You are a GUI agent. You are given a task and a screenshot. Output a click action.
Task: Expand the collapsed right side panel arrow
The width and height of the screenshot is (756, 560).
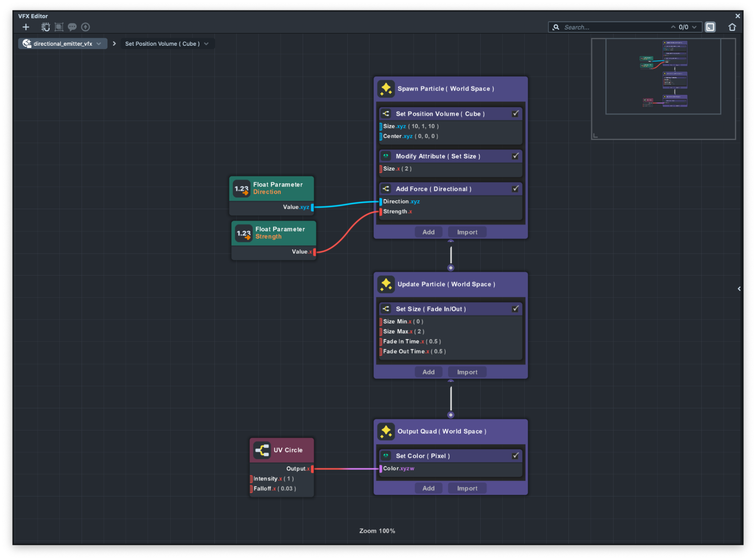click(x=739, y=289)
